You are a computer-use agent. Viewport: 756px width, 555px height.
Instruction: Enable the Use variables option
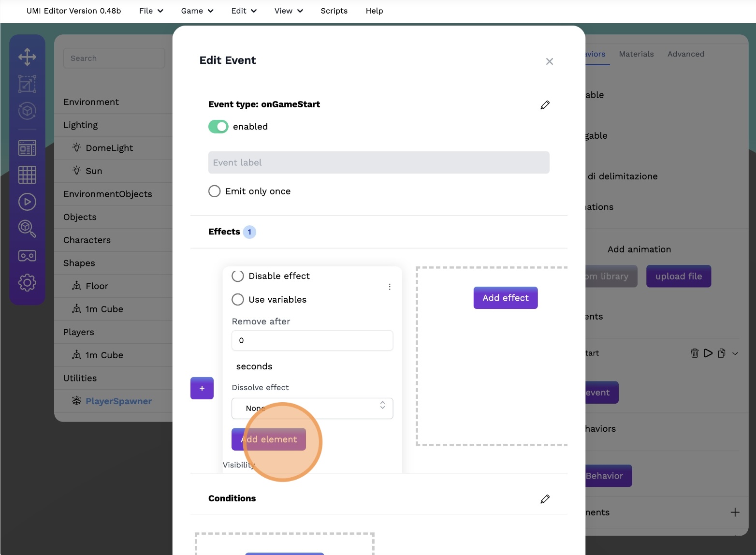238,300
